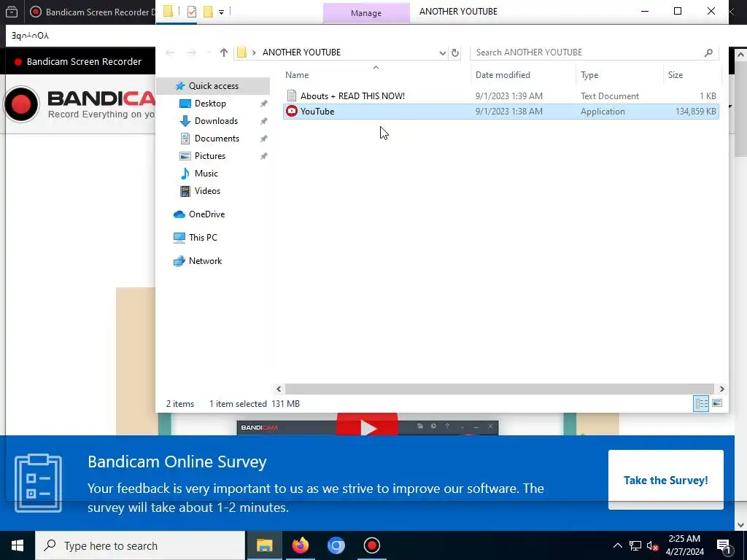Click the search magnifier icon
Viewport: 747px width, 560px height.
pos(708,52)
